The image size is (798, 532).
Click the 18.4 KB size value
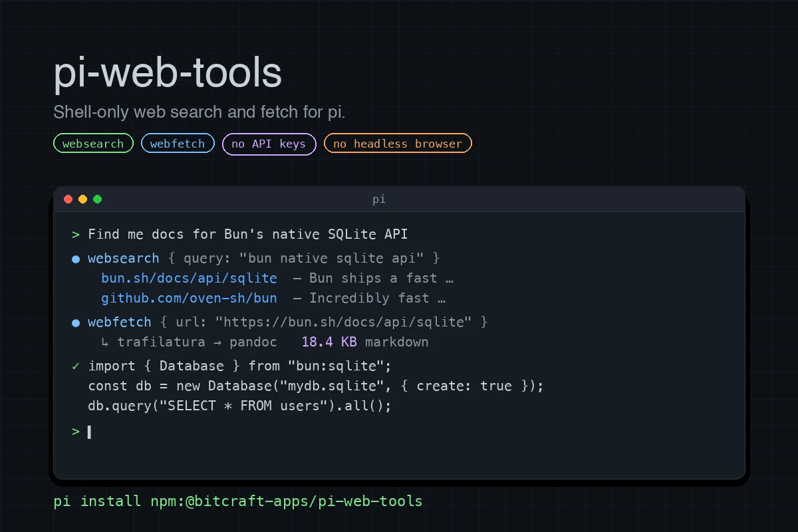point(329,342)
